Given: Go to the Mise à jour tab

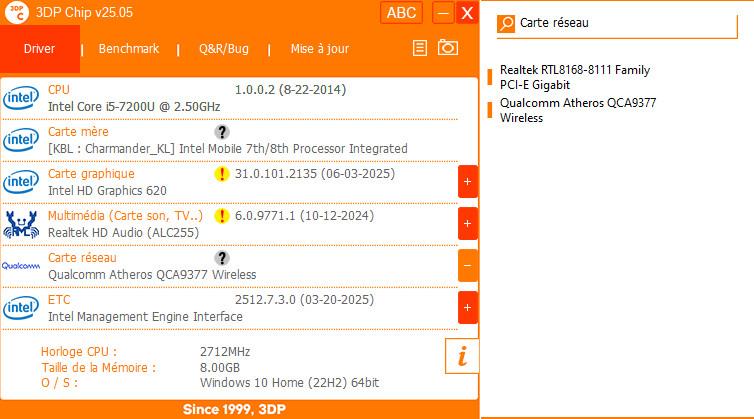Looking at the screenshot, I should coord(320,49).
